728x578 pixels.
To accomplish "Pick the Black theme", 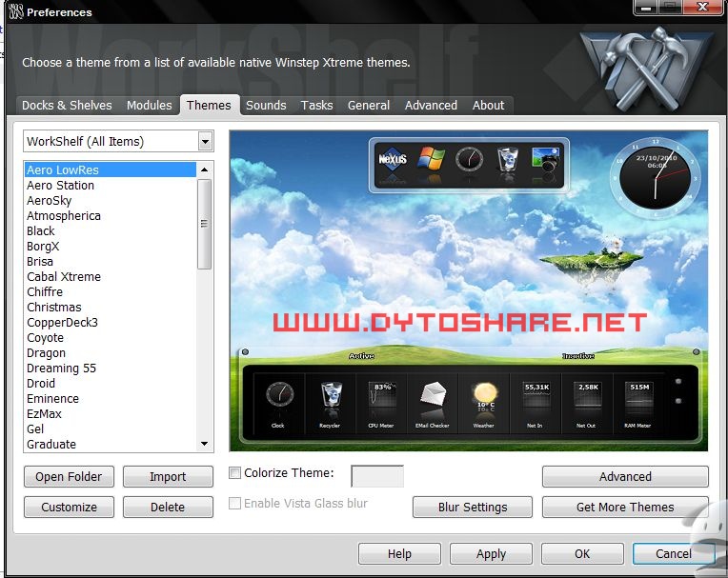I will [x=111, y=231].
